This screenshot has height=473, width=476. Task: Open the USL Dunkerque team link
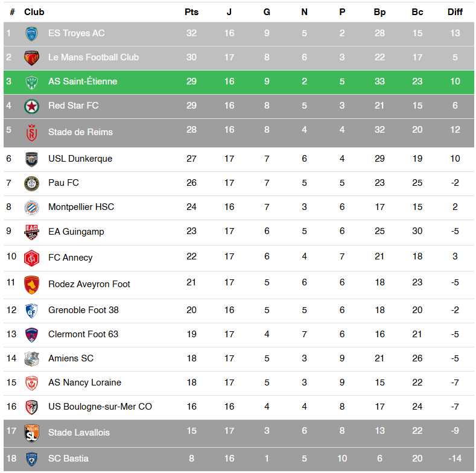coord(80,159)
